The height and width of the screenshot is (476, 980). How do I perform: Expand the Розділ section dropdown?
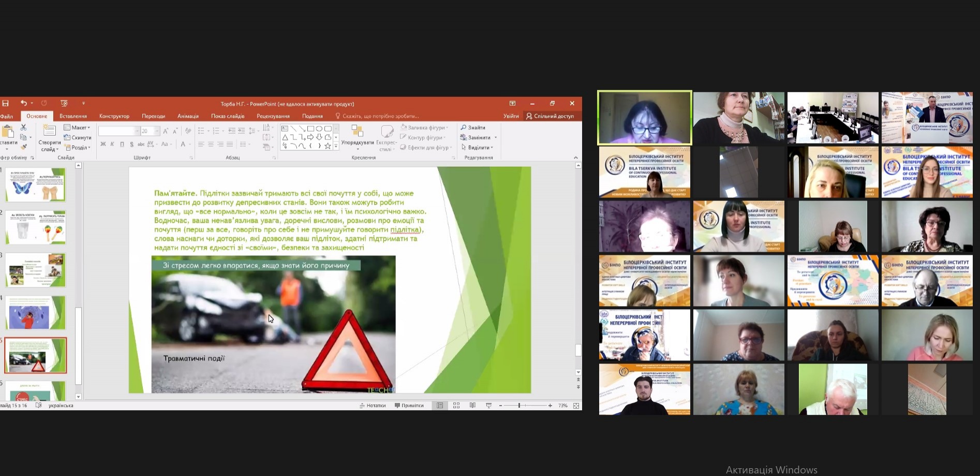coord(78,148)
